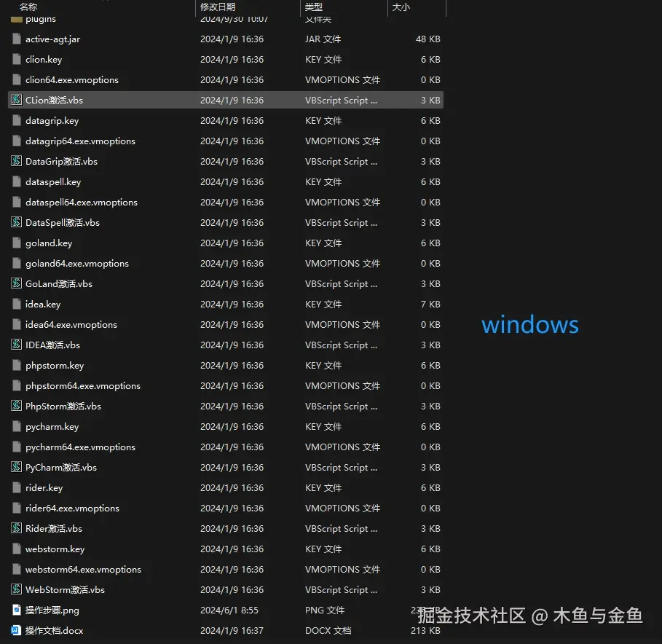662x644 pixels.
Task: Click the GoLand激活.vbs VBScript icon
Action: pos(16,283)
